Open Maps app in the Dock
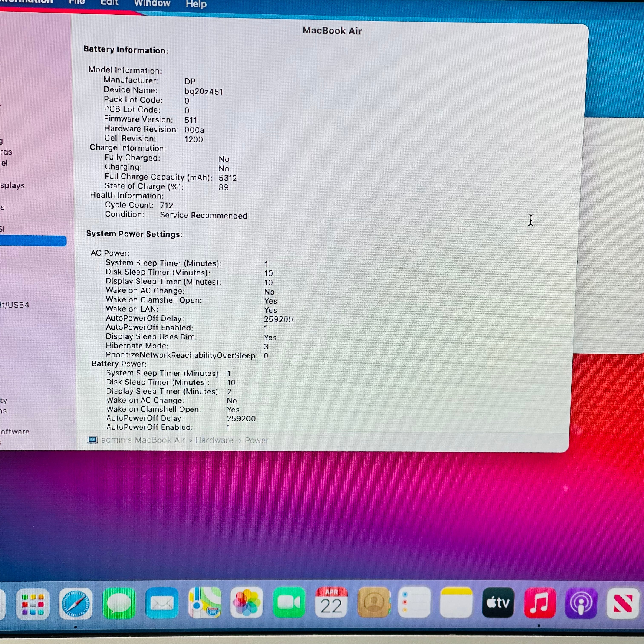The image size is (644, 644). (205, 602)
